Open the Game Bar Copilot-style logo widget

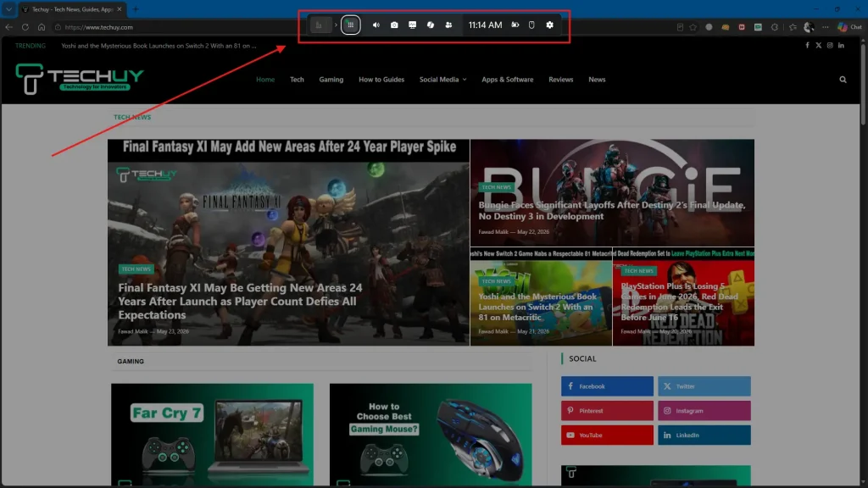[x=430, y=25]
